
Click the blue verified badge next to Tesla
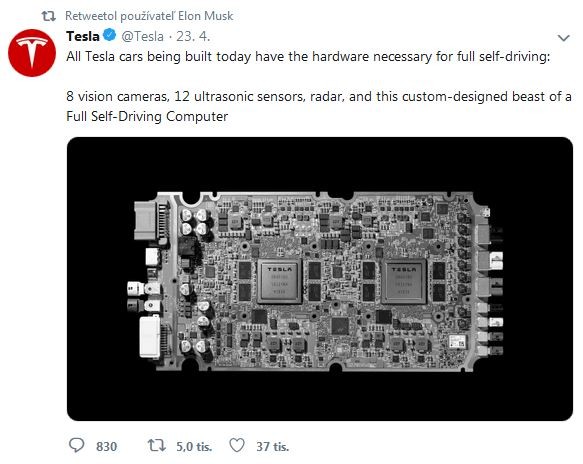coord(110,35)
